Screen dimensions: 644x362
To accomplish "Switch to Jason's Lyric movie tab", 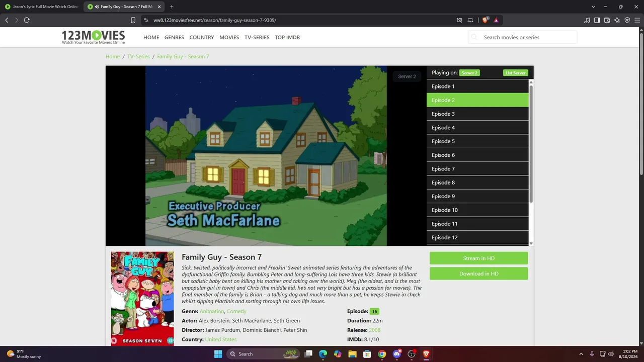I will [41, 7].
